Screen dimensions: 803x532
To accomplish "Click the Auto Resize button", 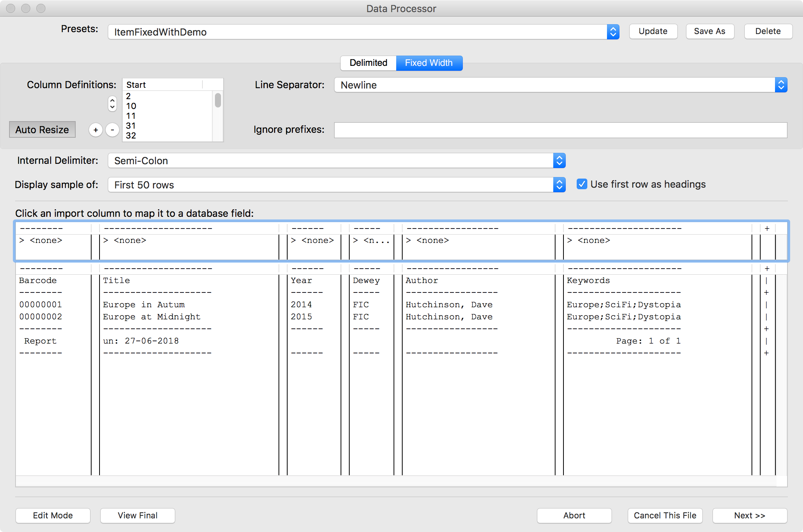I will click(42, 130).
